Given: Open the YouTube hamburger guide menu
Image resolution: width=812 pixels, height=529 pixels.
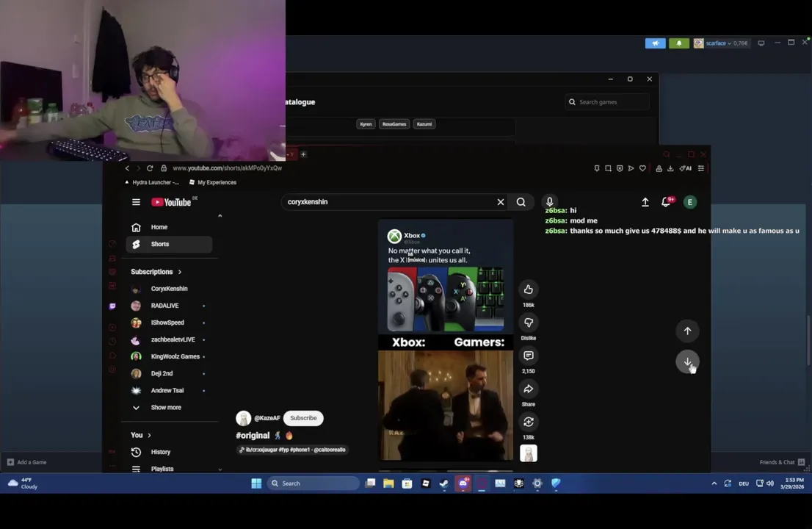Looking at the screenshot, I should pyautogui.click(x=136, y=202).
